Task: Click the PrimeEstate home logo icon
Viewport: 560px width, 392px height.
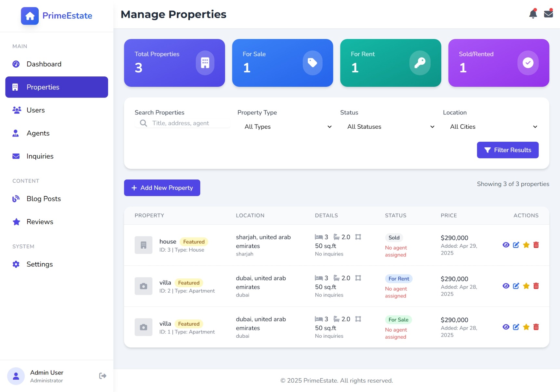Action: tap(30, 16)
